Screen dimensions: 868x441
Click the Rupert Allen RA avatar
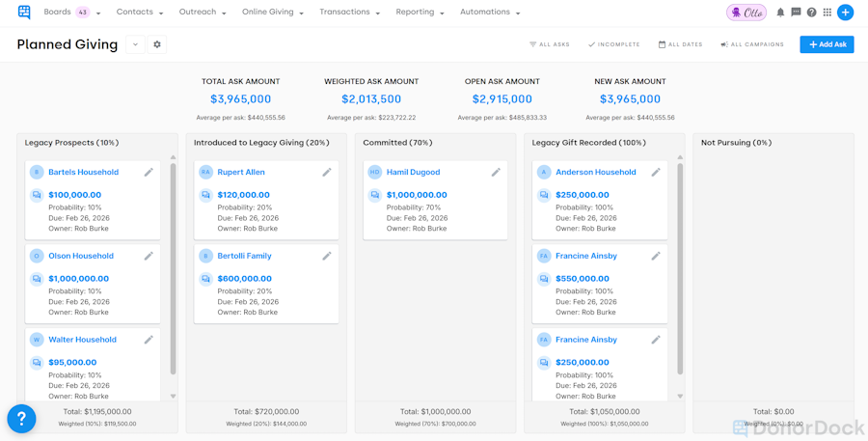click(x=206, y=173)
